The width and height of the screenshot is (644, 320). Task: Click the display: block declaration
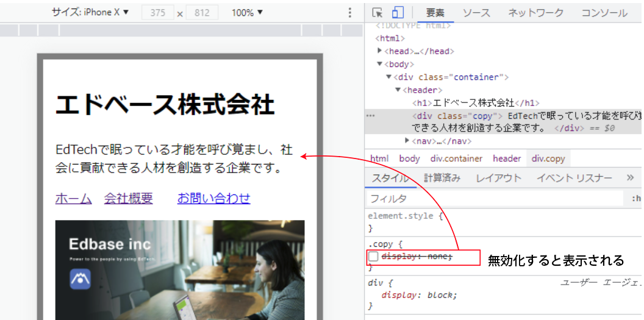(x=420, y=295)
